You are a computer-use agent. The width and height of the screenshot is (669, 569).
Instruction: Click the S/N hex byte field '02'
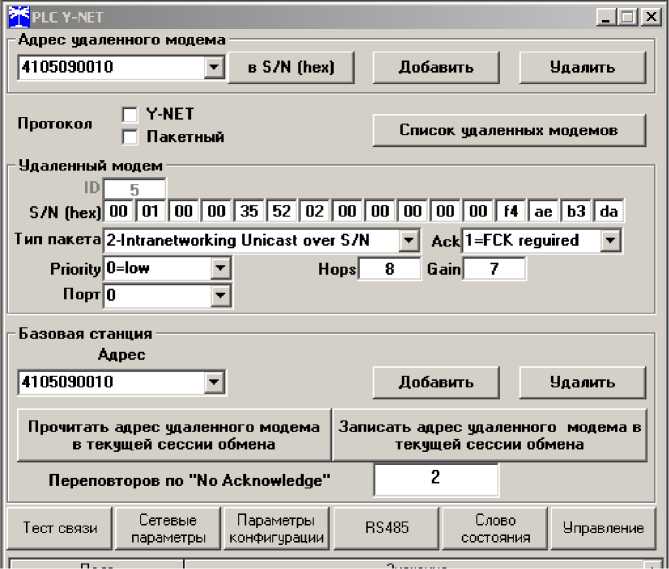click(x=314, y=211)
